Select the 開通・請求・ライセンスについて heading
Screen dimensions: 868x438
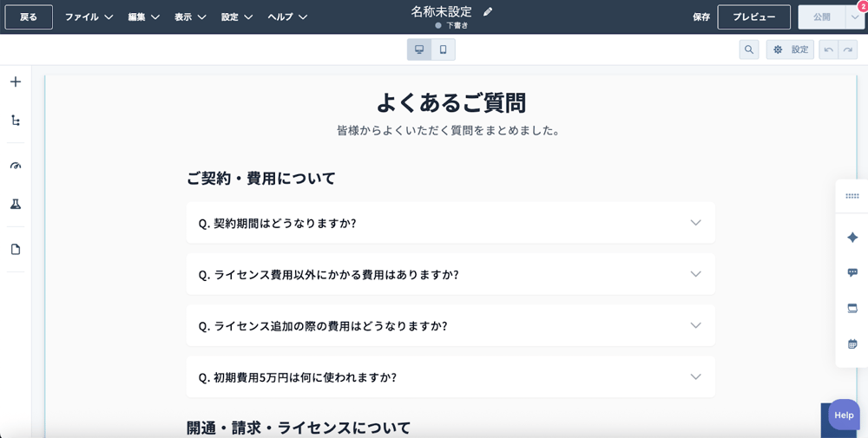coord(299,428)
